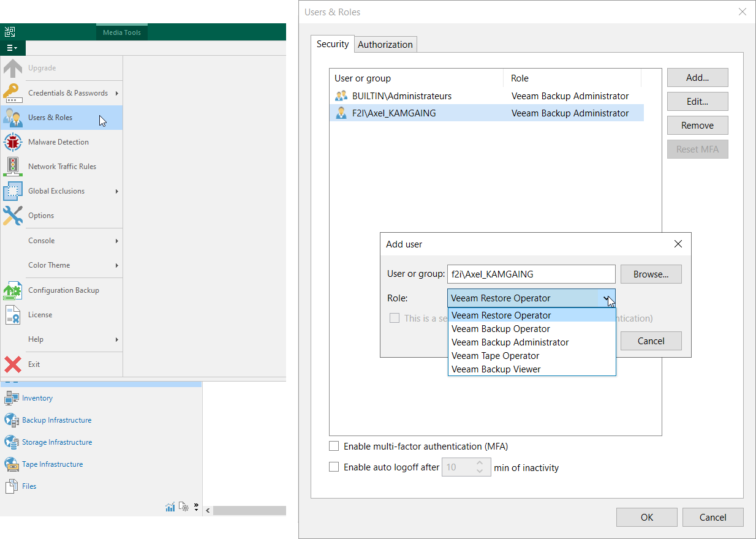756x539 pixels.
Task: Switch to the Authorization tab
Action: pyautogui.click(x=385, y=45)
